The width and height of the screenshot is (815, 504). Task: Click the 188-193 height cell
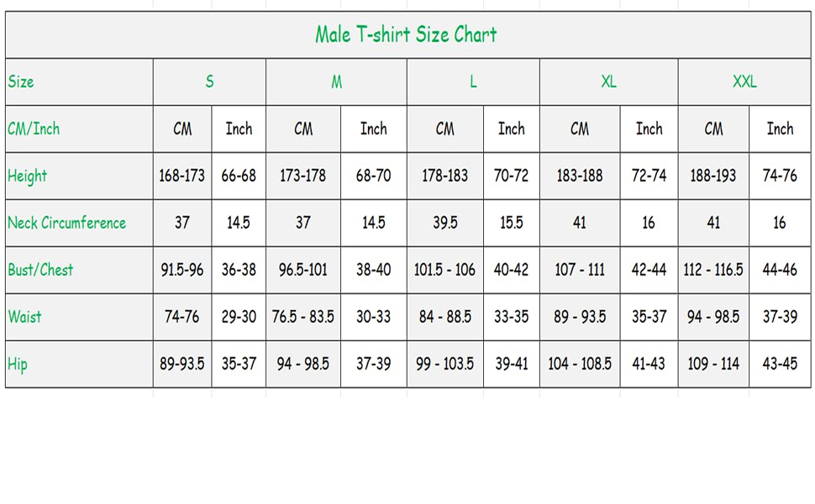[713, 176]
